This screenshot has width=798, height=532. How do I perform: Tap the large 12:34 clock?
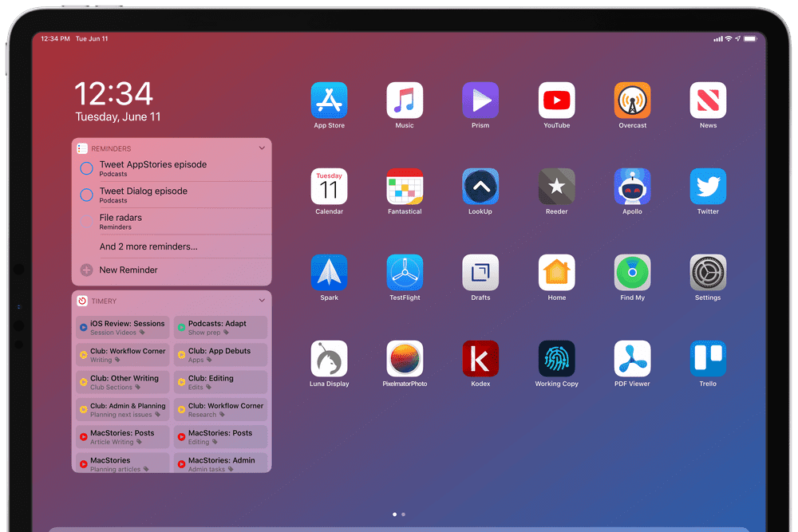tap(113, 93)
